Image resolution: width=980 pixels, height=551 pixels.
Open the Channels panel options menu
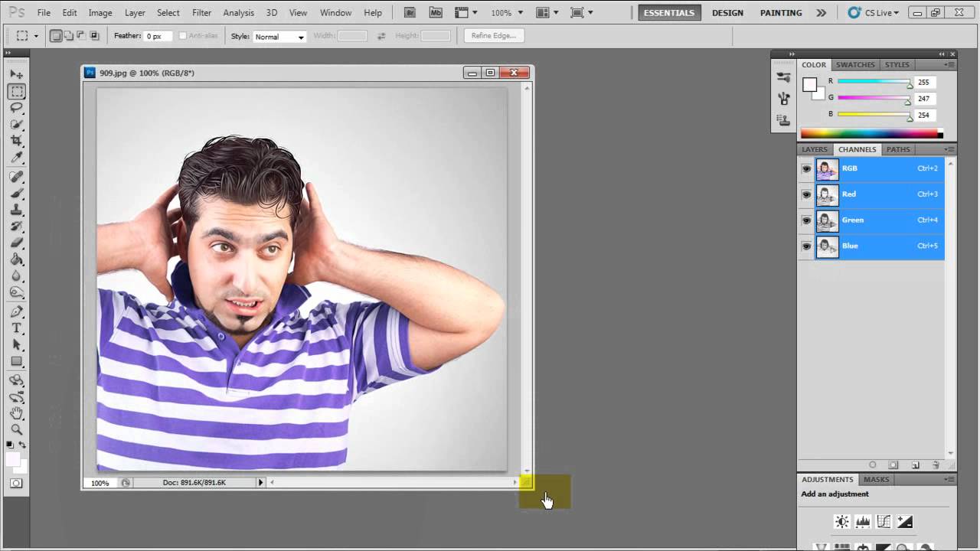point(949,150)
